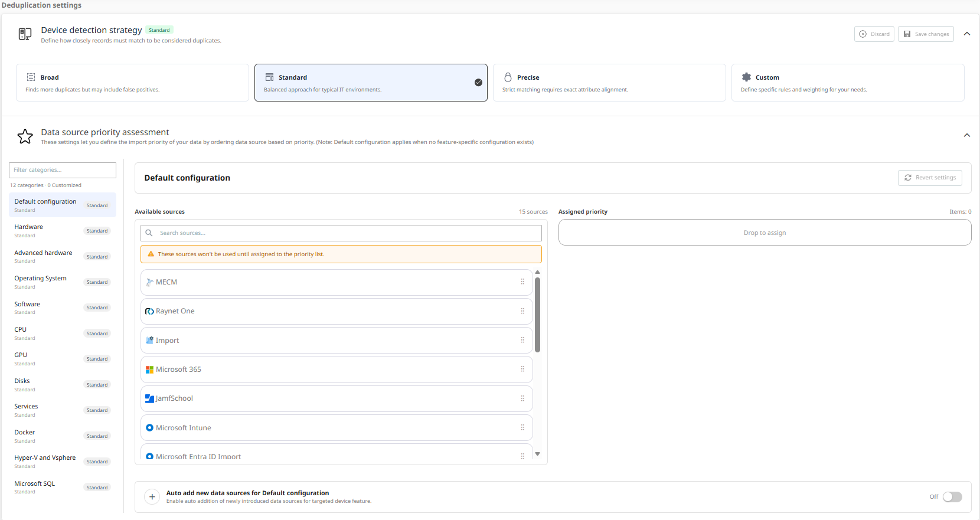Click the Import source icon

(149, 341)
